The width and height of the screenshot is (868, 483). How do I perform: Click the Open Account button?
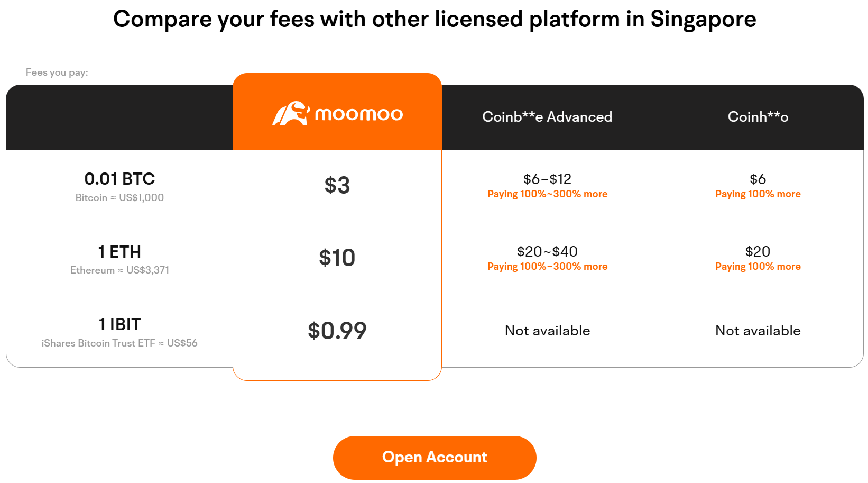[x=434, y=457]
